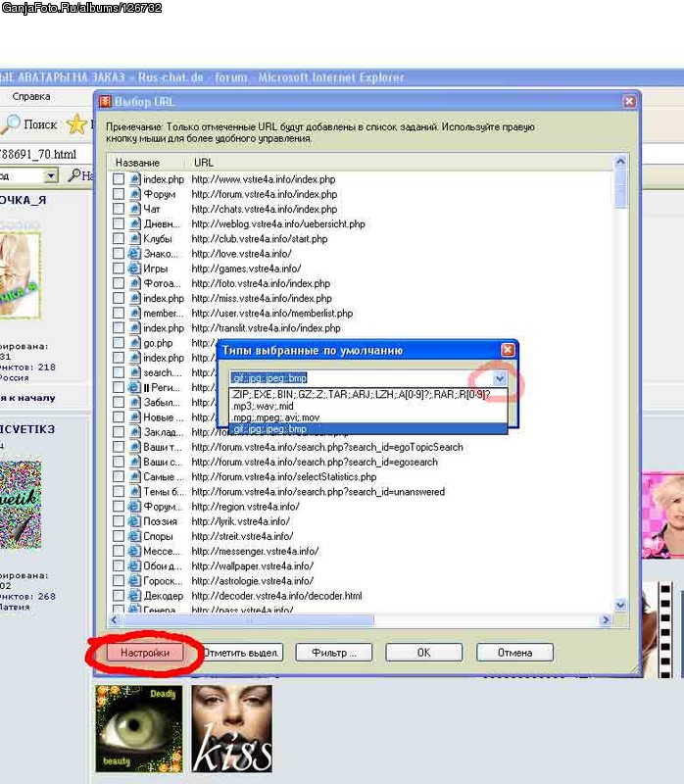Screen dimensions: 684x784
Task: Click the IE icon of the Знако... row
Action: click(134, 254)
